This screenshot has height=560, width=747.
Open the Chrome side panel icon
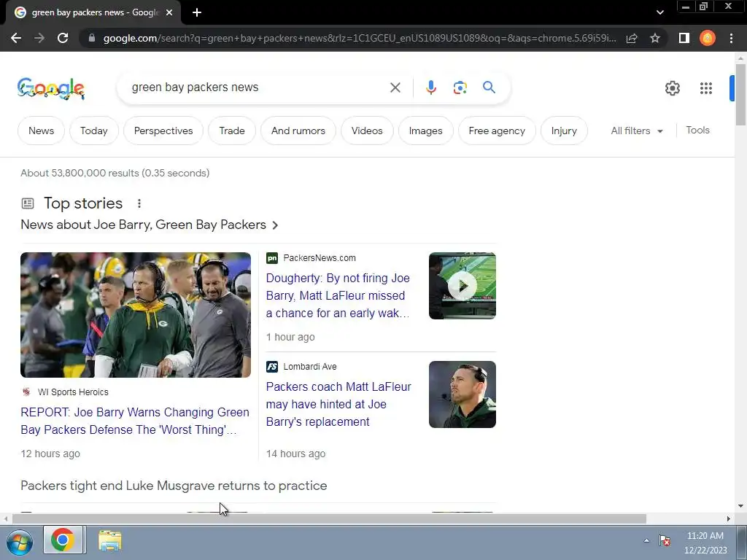[x=684, y=38]
